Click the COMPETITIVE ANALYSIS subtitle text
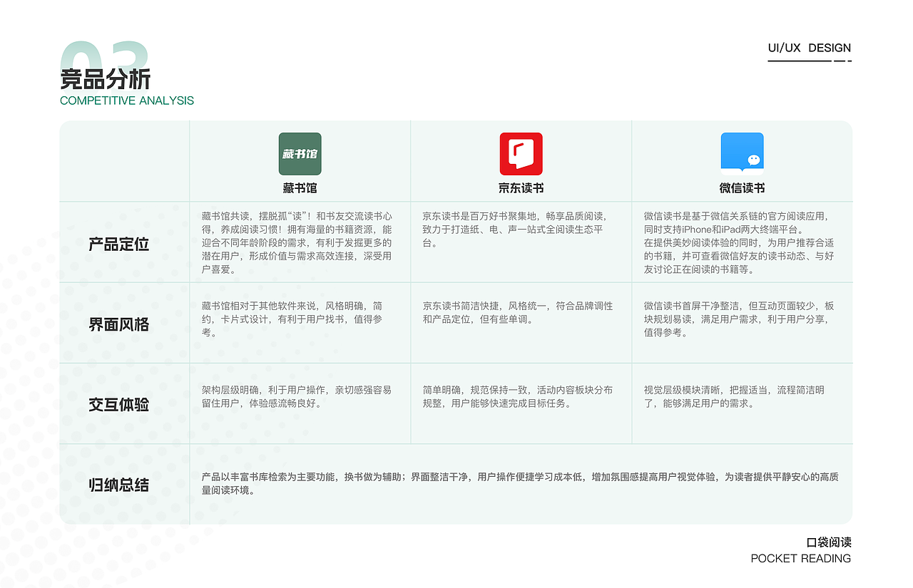The width and height of the screenshot is (913, 588). click(127, 100)
